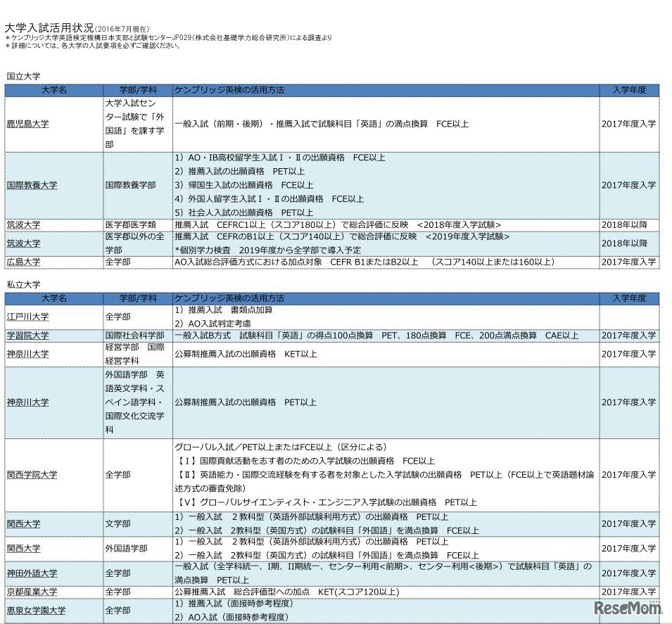Open the 国際教養大学 link
The width and height of the screenshot is (672, 624).
(32, 185)
